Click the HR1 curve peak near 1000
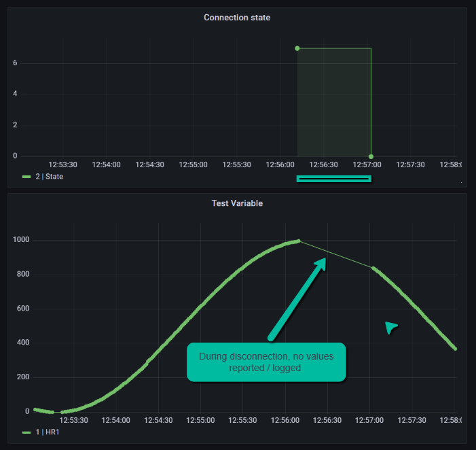 (x=297, y=241)
